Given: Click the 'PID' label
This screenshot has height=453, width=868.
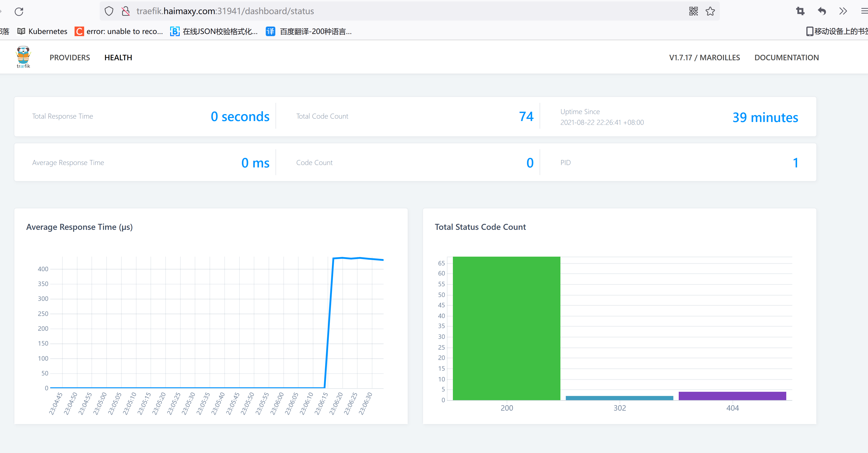Looking at the screenshot, I should 565,163.
